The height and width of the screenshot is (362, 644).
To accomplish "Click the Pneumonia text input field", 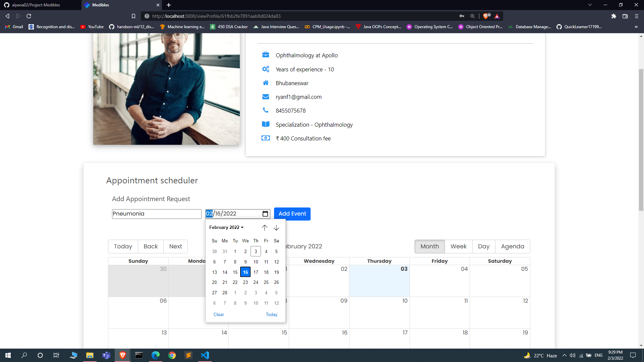I will tap(157, 214).
